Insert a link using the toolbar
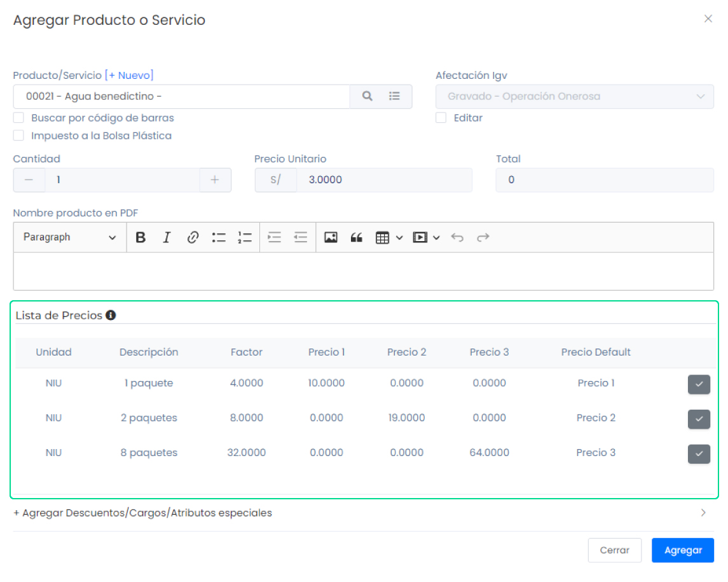Viewport: 728px width, 582px height. point(193,237)
